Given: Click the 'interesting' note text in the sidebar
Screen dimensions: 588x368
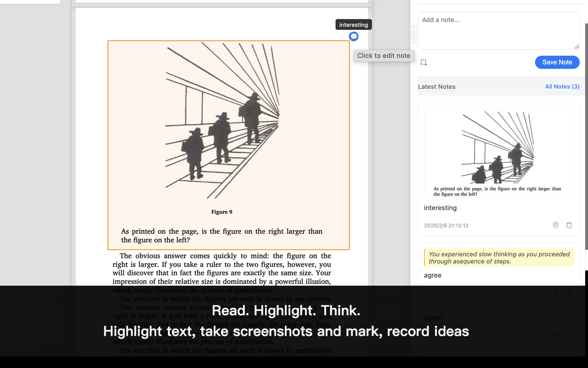Looking at the screenshot, I should click(440, 208).
